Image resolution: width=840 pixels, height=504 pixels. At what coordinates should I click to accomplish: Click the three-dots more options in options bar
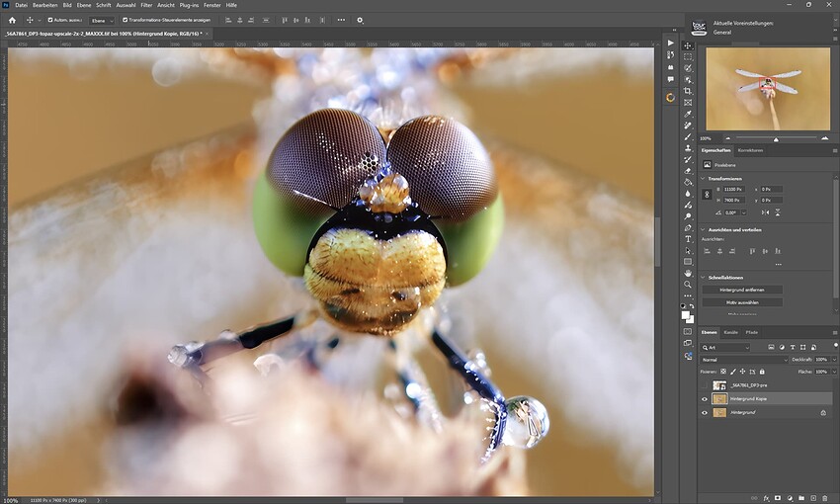[341, 21]
